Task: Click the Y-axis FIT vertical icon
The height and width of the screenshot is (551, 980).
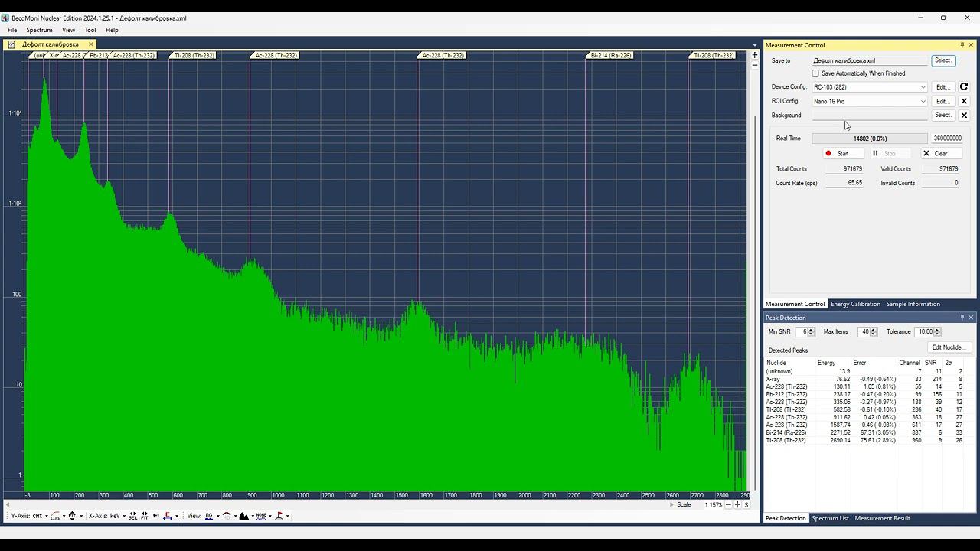Action: coord(72,516)
